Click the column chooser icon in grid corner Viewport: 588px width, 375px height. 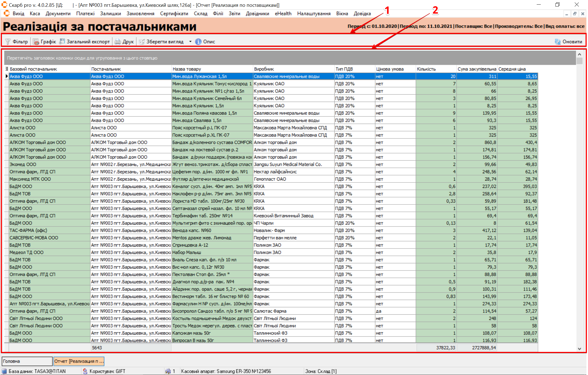click(7, 69)
